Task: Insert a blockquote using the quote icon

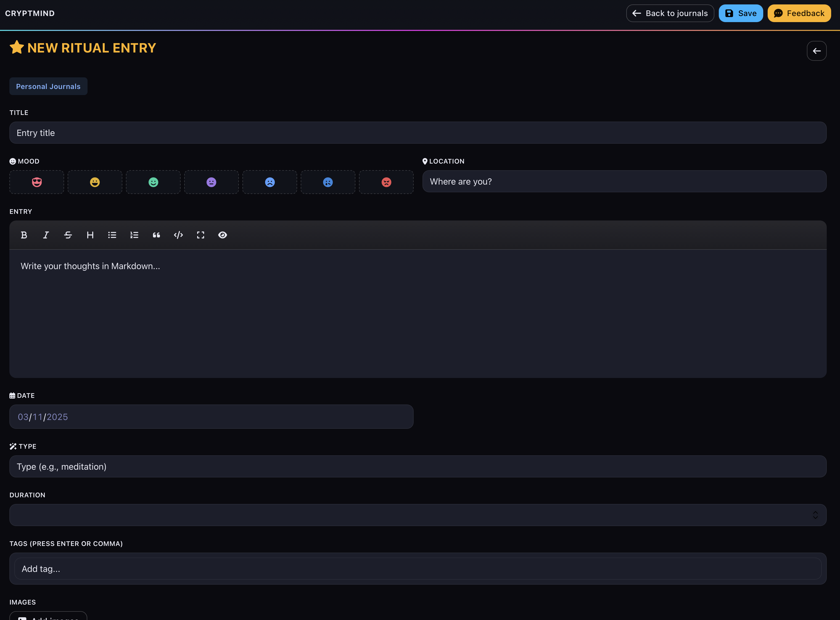Action: coord(156,235)
